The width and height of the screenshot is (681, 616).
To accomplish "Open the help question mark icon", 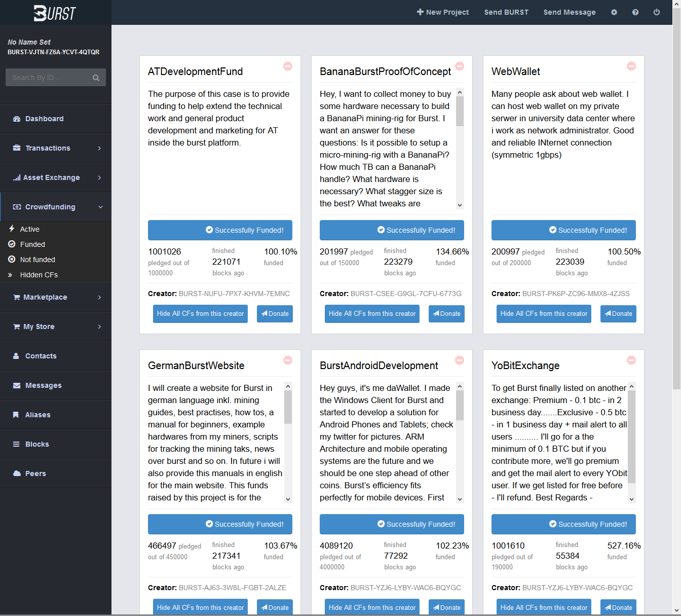I will (635, 12).
